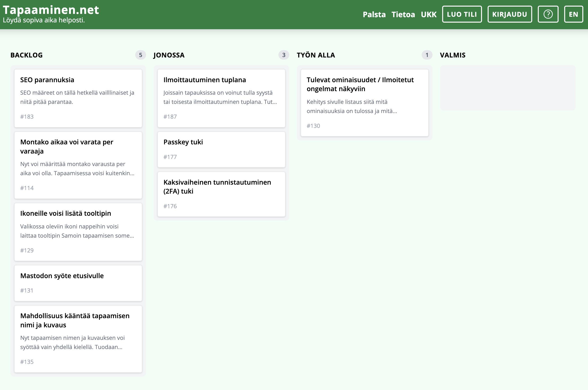Open the Palsta menu item
Image resolution: width=588 pixels, height=390 pixels.
(374, 14)
